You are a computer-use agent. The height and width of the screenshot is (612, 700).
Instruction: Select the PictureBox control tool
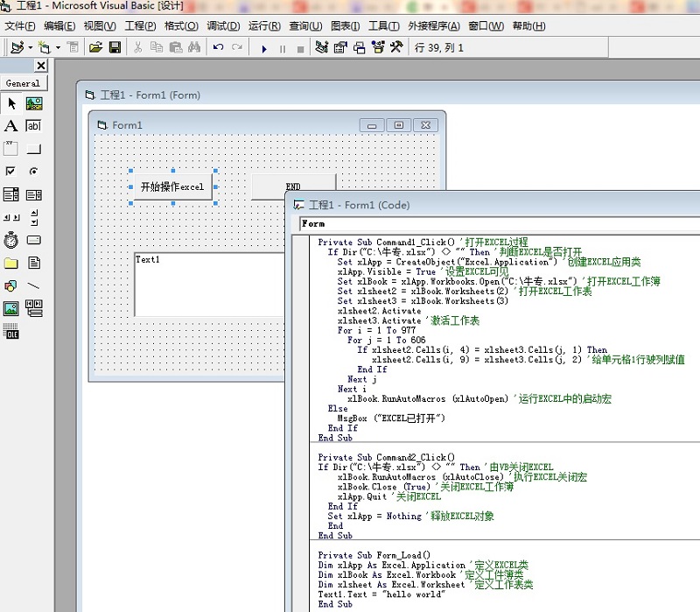click(34, 103)
